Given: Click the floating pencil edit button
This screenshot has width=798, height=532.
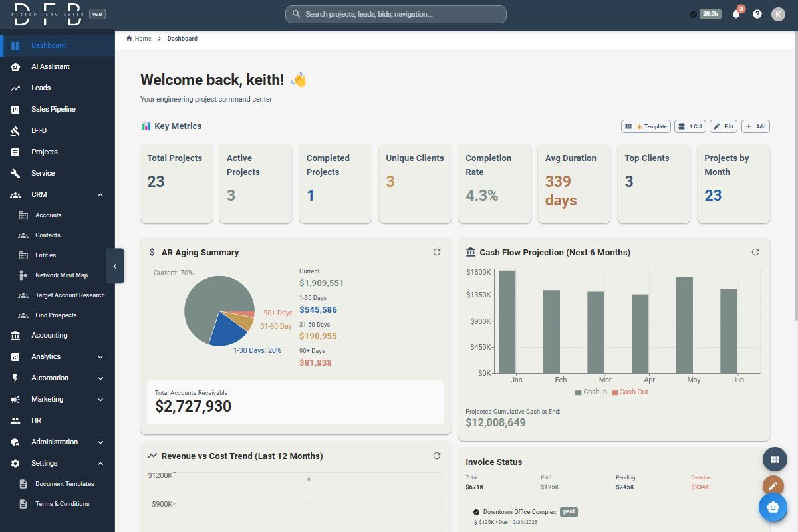Looking at the screenshot, I should pyautogui.click(x=773, y=486).
